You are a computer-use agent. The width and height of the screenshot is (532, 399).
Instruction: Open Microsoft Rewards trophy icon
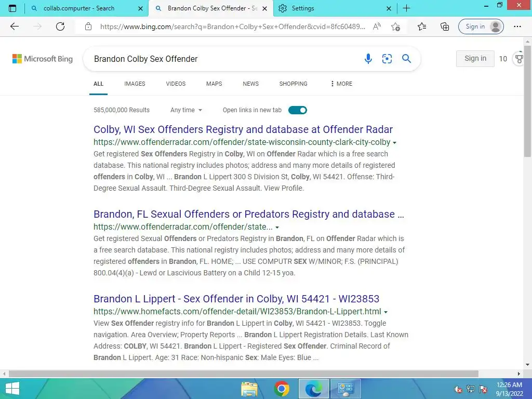[x=519, y=59]
